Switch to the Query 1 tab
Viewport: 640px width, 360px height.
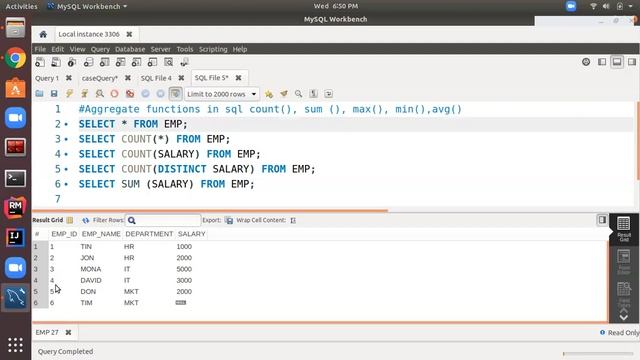point(47,78)
